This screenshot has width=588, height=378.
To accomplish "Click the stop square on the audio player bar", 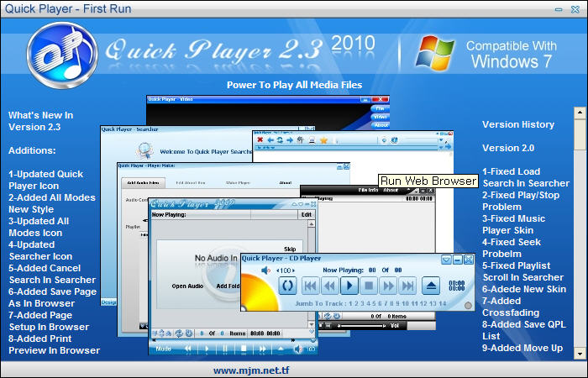I will pyautogui.click(x=244, y=349).
